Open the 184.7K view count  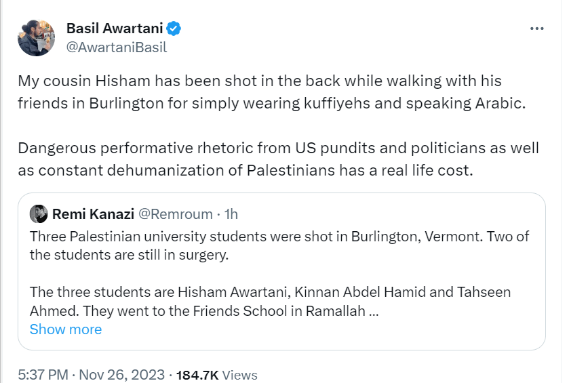pyautogui.click(x=197, y=375)
